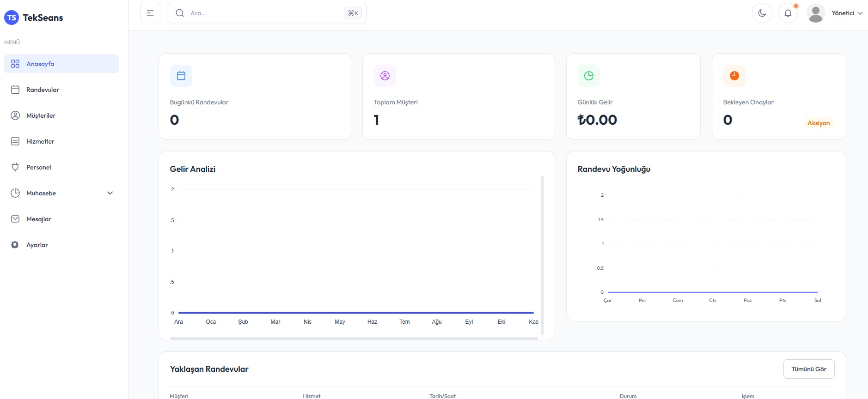Open the Yönetici user dropdown

(847, 13)
